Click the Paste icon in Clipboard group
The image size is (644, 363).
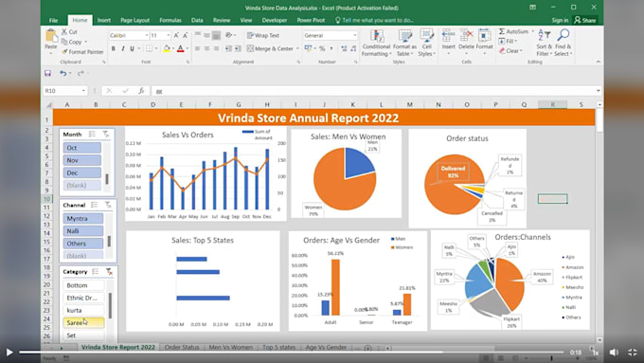tap(51, 36)
